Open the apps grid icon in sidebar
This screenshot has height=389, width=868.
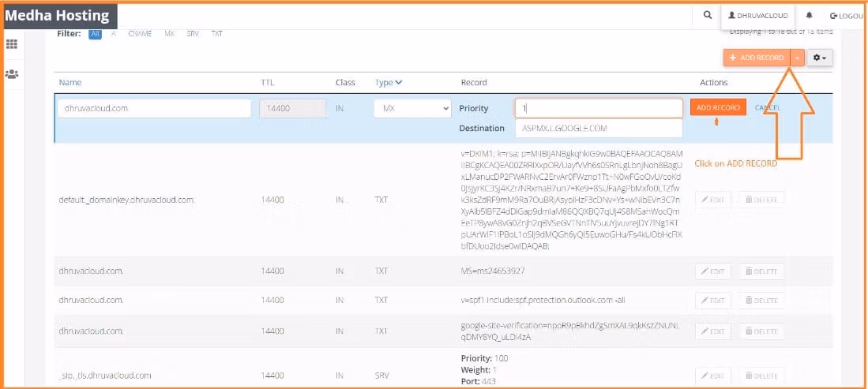click(12, 45)
